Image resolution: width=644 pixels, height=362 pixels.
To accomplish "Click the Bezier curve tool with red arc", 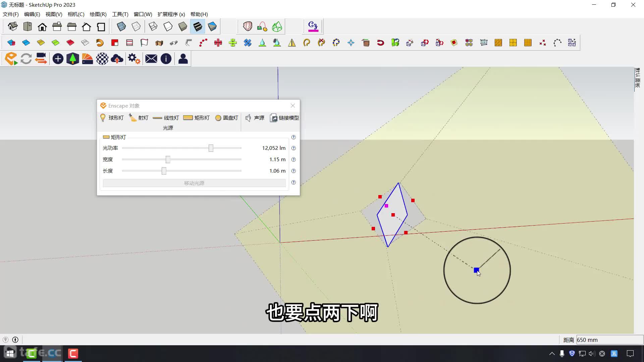I will click(x=262, y=26).
